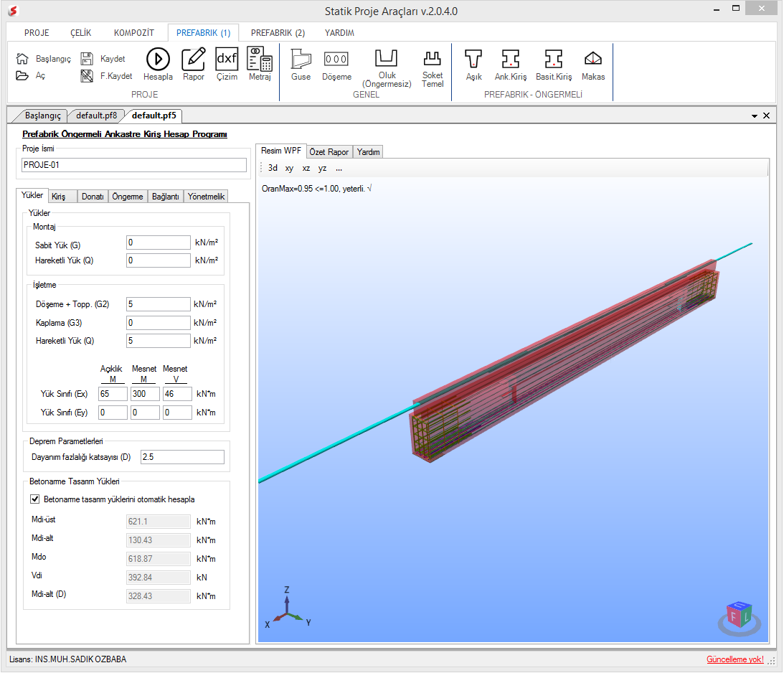Select the Soket Temel tool
Image resolution: width=784 pixels, height=673 pixels.
(433, 68)
